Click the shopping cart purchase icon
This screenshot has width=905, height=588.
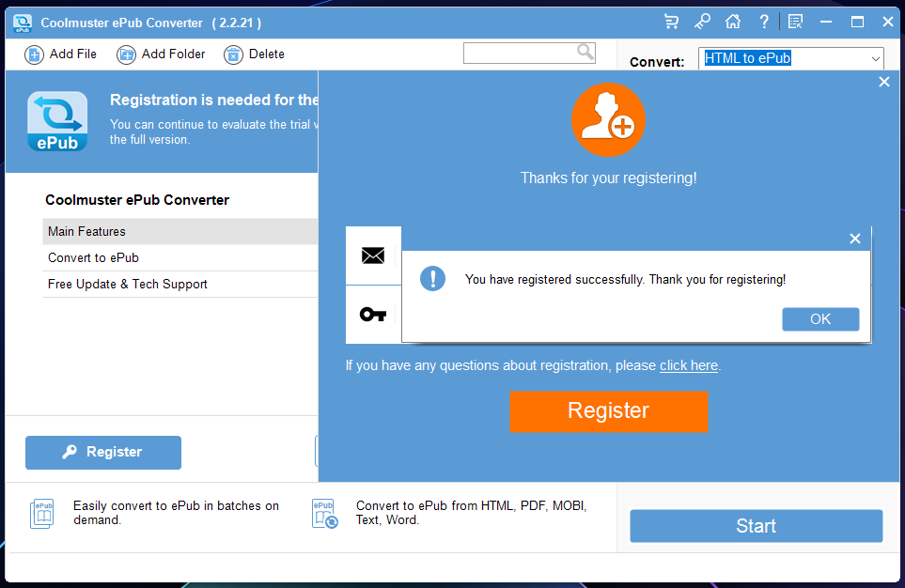(671, 22)
